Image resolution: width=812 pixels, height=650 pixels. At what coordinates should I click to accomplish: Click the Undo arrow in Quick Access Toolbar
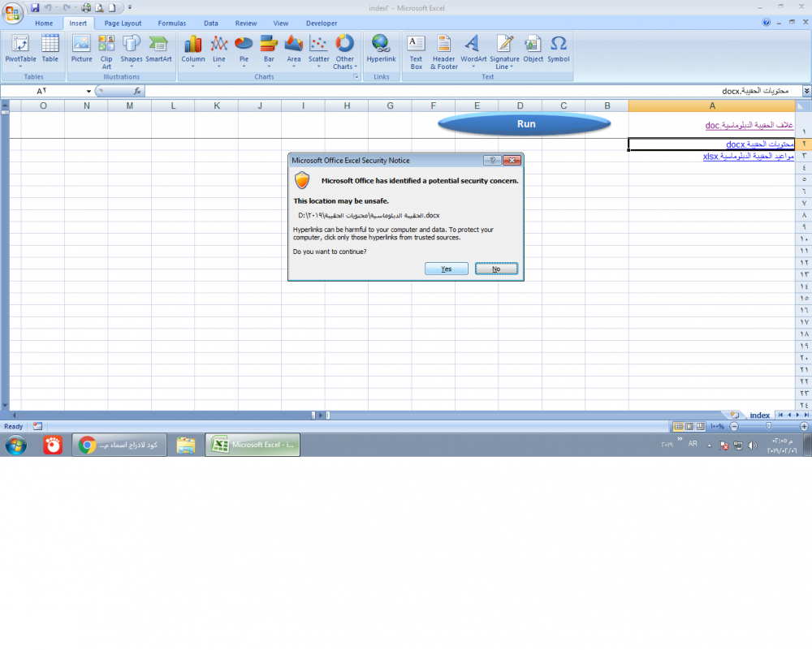(x=48, y=8)
